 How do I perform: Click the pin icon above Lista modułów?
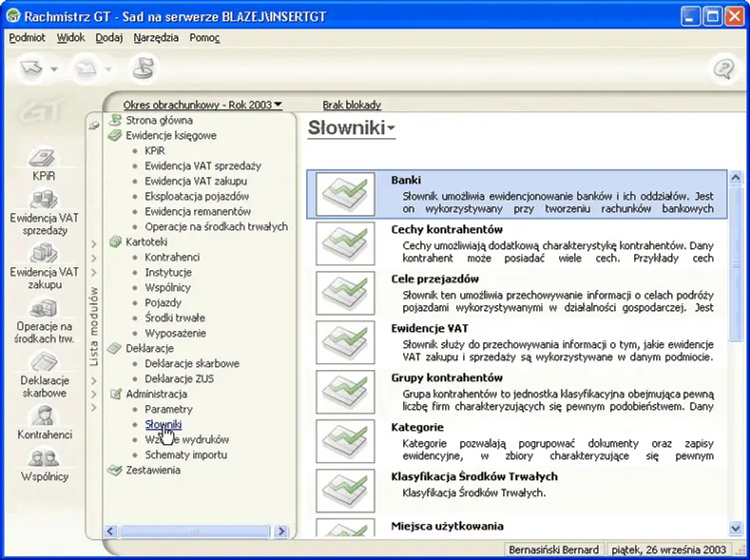[x=95, y=125]
